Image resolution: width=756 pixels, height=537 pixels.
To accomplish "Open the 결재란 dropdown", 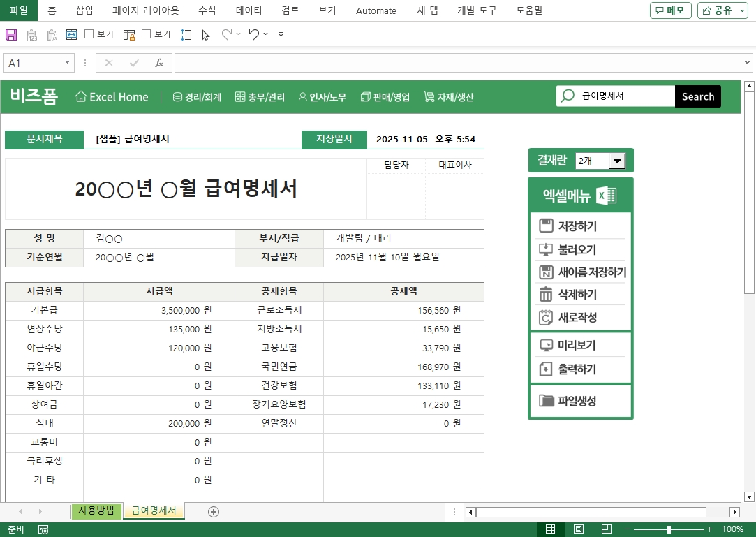I will point(616,161).
